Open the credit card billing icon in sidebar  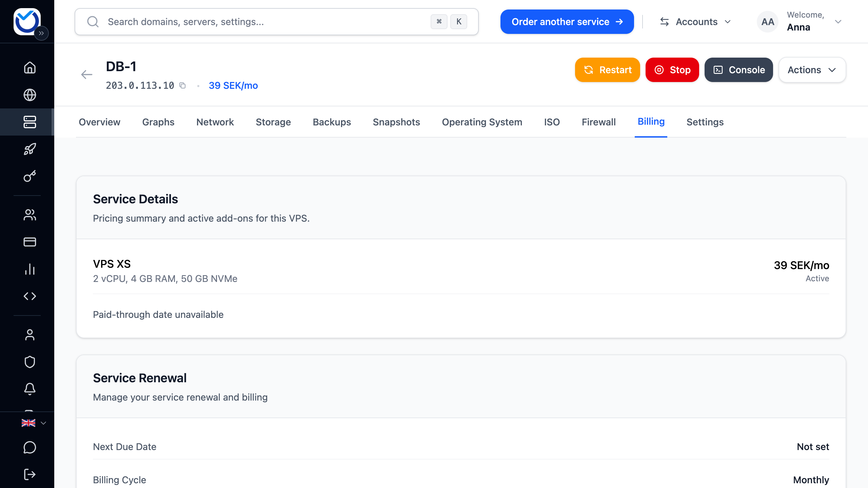pyautogui.click(x=30, y=242)
